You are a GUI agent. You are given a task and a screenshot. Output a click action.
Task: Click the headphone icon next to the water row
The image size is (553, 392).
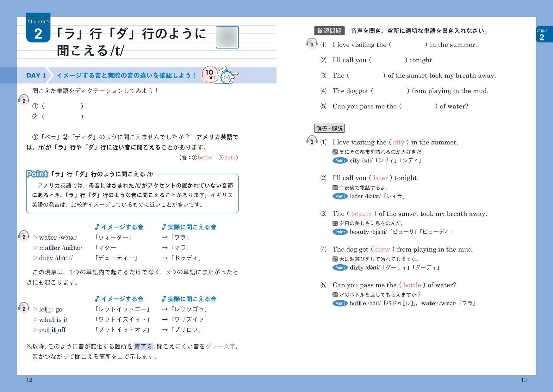pos(24,236)
